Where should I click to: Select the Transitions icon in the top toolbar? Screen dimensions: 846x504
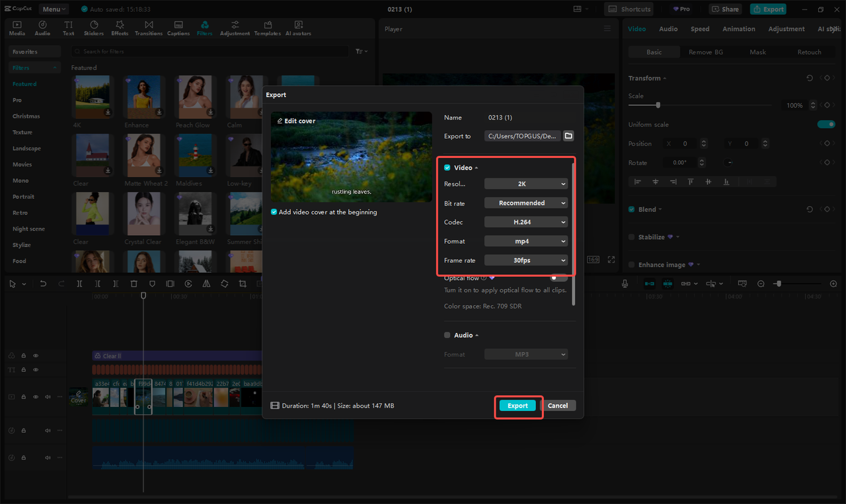[149, 27]
